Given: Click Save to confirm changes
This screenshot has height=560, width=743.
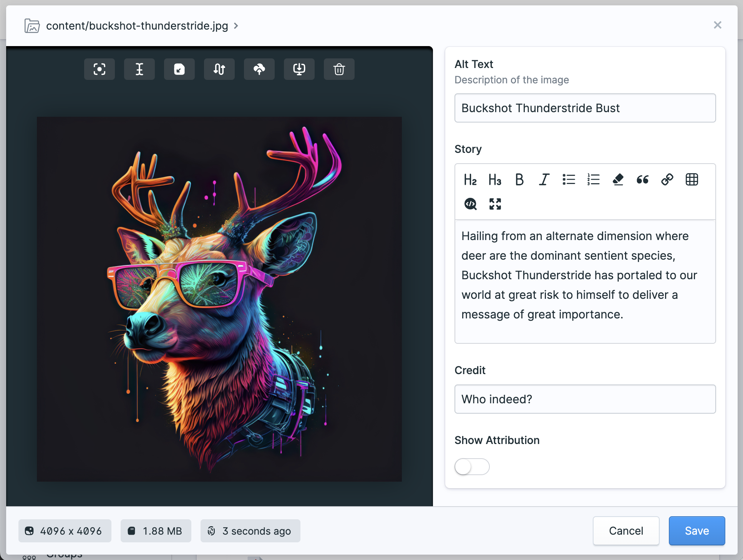Looking at the screenshot, I should tap(697, 530).
